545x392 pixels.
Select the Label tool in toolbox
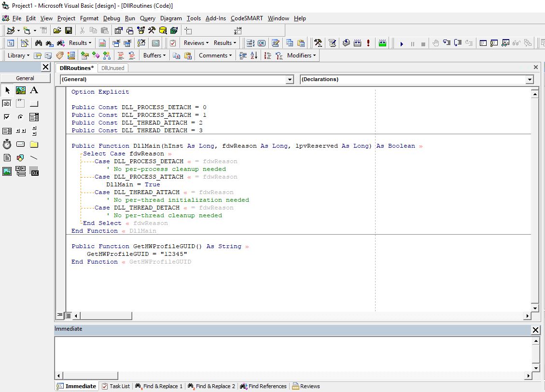34,90
